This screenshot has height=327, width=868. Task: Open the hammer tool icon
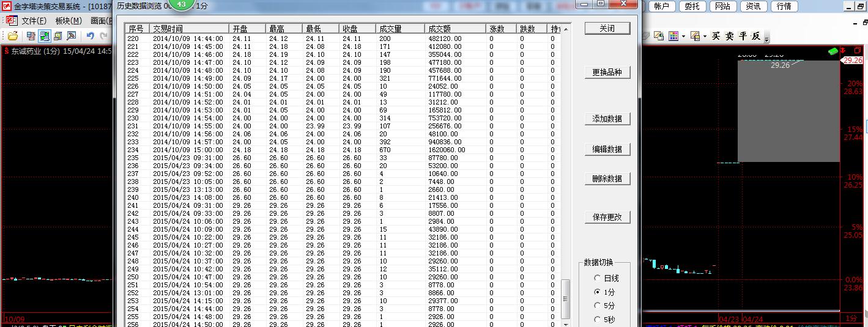(x=72, y=36)
